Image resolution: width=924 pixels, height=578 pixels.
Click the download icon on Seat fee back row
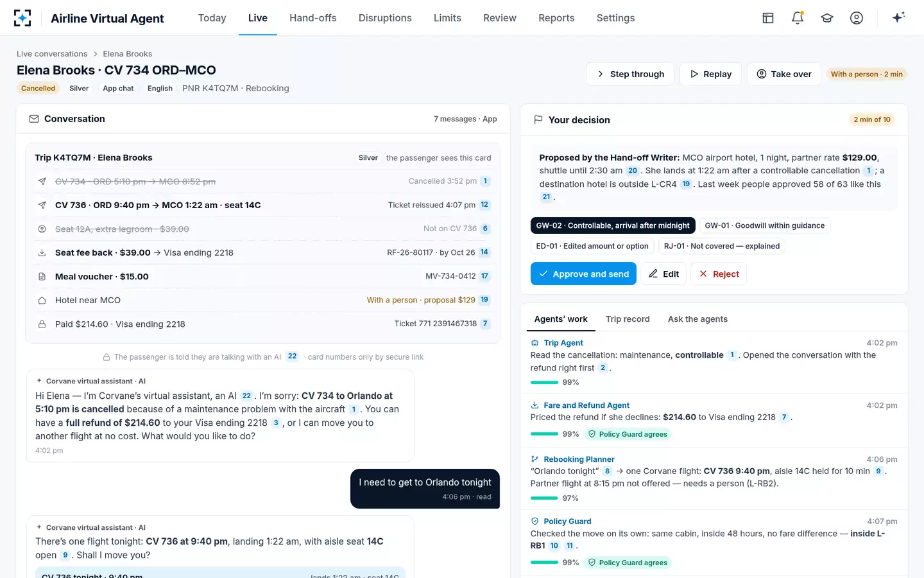coord(42,252)
